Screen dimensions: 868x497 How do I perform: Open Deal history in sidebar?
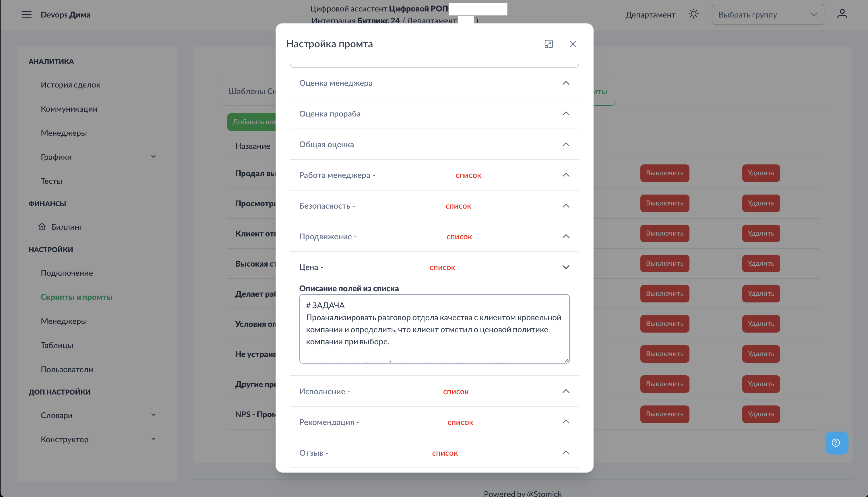point(70,85)
